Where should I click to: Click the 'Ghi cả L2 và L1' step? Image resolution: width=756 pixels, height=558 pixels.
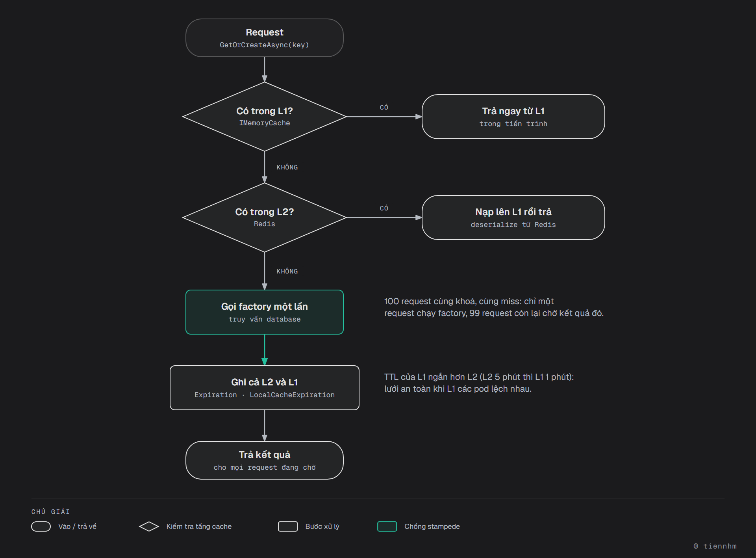[264, 388]
